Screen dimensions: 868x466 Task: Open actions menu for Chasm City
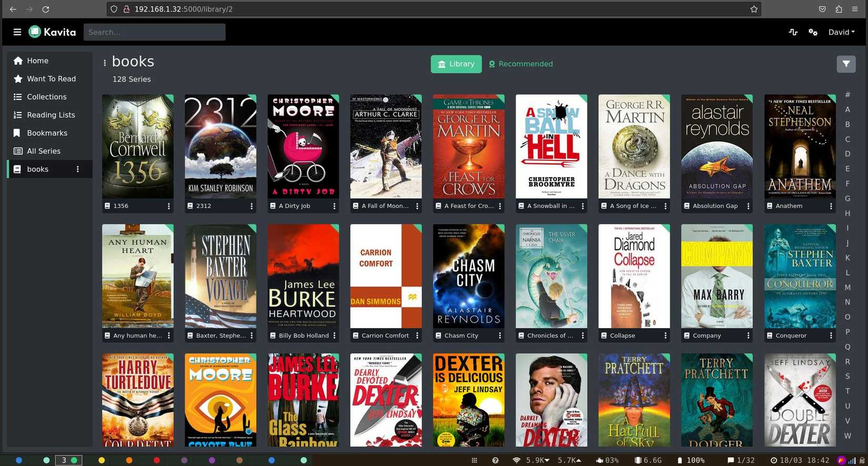(500, 336)
